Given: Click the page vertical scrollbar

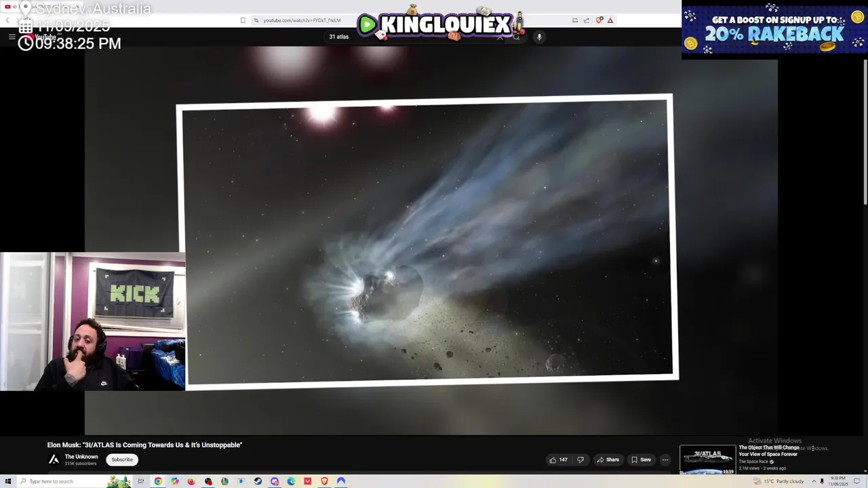Looking at the screenshot, I should tap(865, 132).
